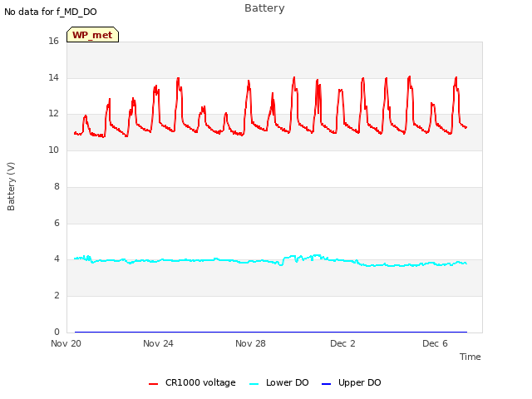Click the y-axis tick label 10

coord(53,150)
